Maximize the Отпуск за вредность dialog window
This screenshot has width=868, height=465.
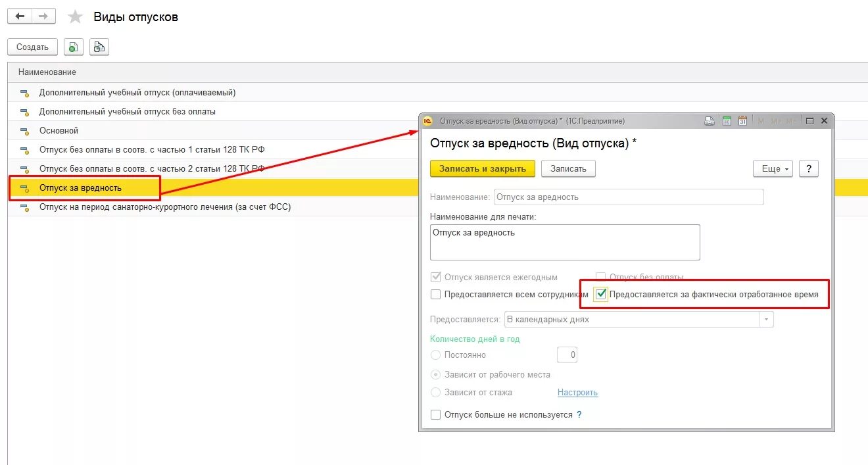[x=810, y=121]
